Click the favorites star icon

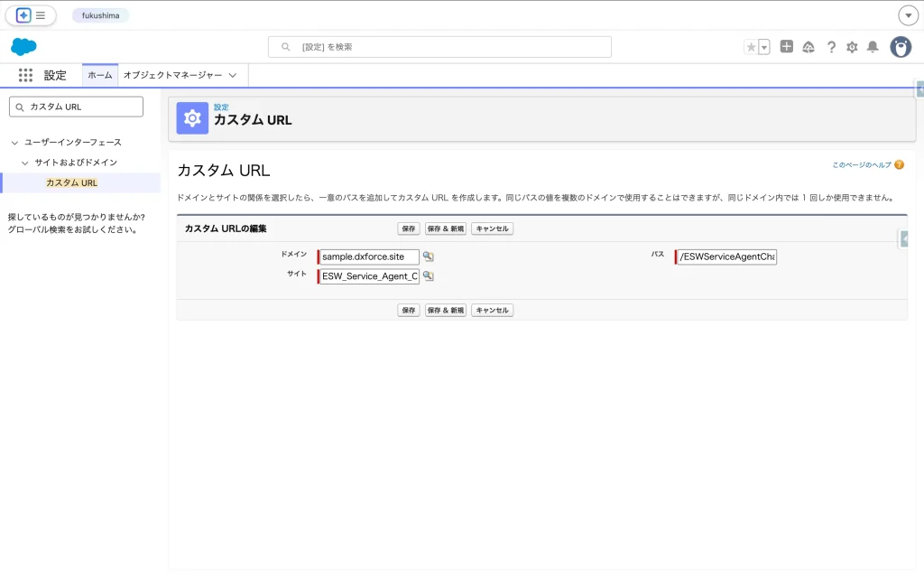751,47
